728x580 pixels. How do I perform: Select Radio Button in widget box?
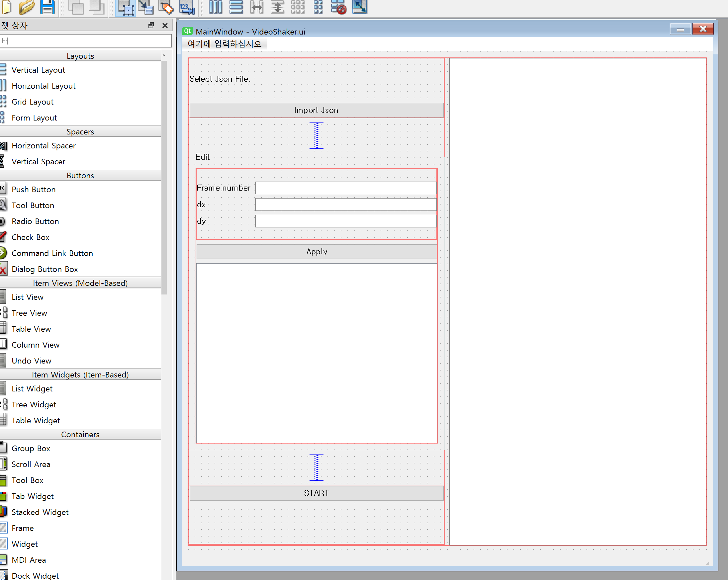click(35, 221)
